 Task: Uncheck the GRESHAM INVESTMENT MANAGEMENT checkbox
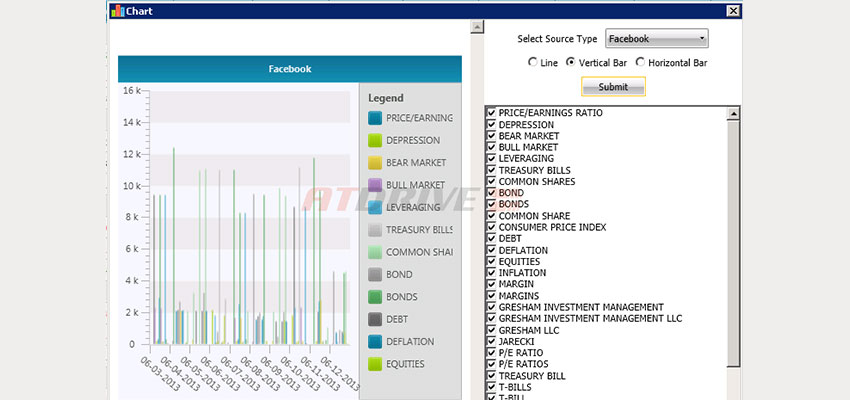click(492, 307)
